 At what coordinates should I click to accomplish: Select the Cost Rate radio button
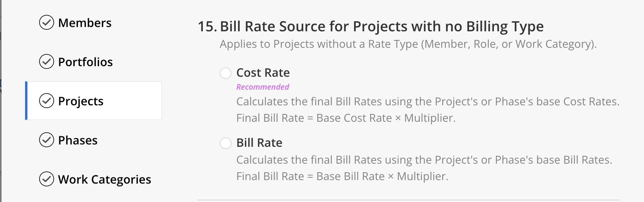(x=226, y=73)
